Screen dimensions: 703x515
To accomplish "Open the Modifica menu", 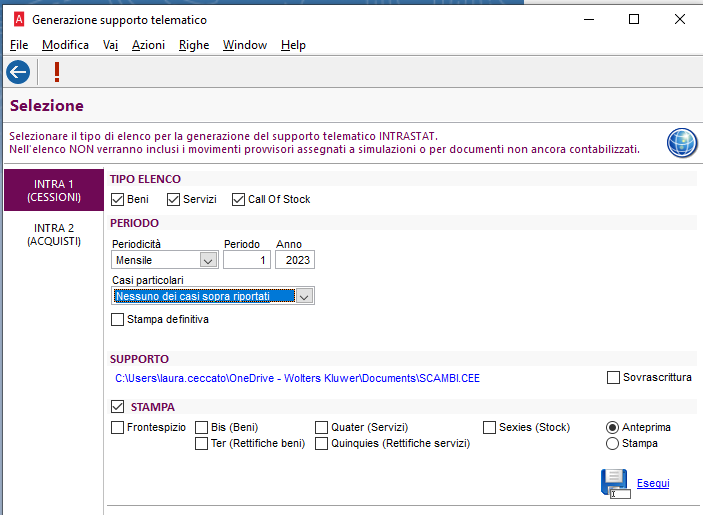I will (x=65, y=45).
